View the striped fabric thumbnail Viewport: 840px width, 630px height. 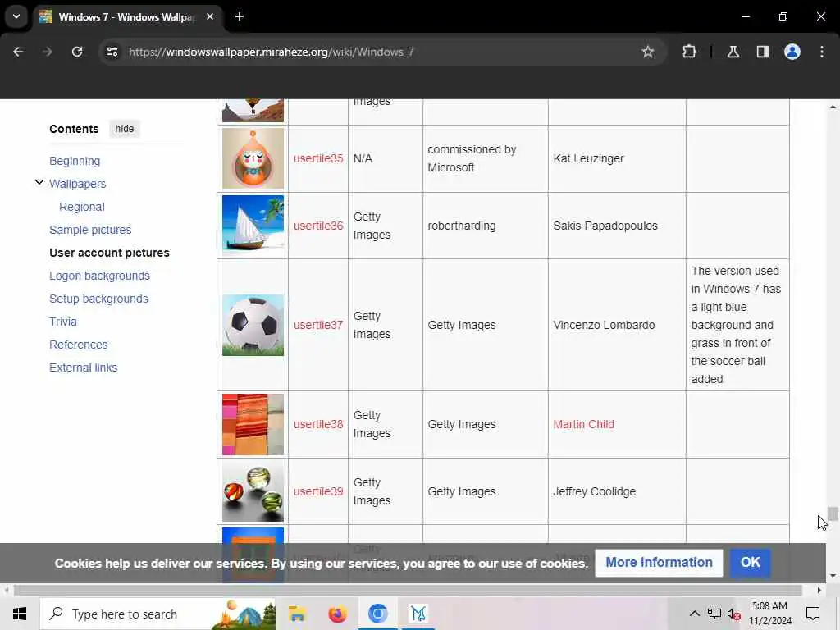[x=253, y=424]
